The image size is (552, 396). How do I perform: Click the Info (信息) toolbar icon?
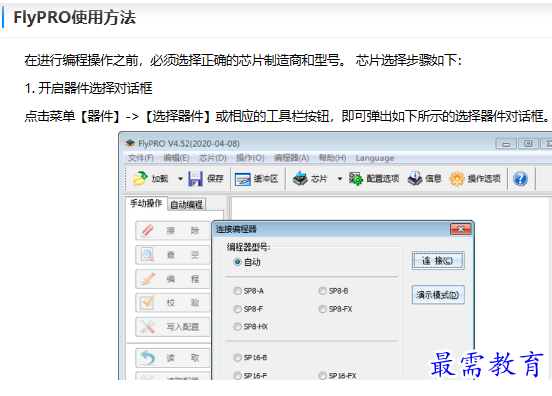coord(415,179)
